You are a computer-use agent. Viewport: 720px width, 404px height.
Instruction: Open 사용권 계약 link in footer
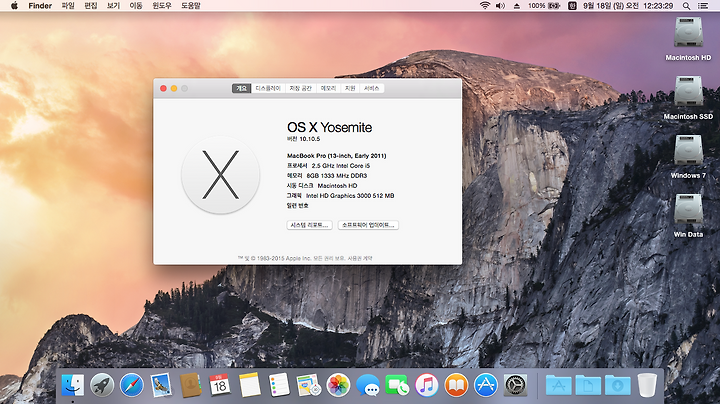click(x=360, y=258)
